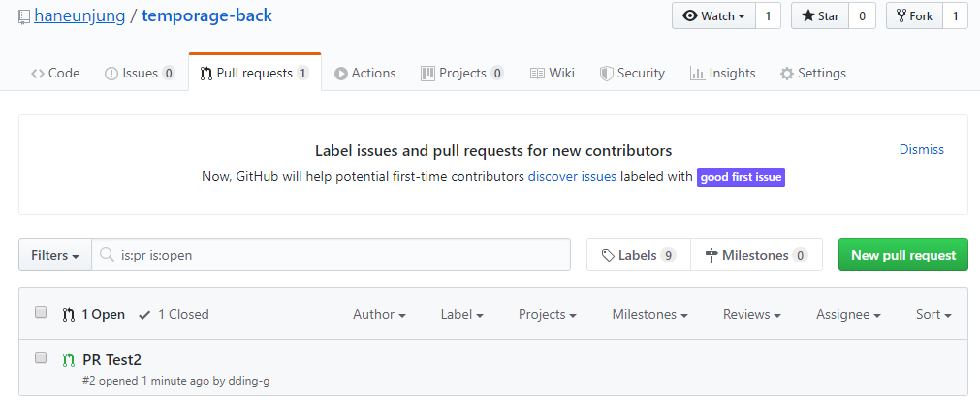The width and height of the screenshot is (980, 400).
Task: Click the repository book icon beside haneunjung
Action: (x=24, y=16)
